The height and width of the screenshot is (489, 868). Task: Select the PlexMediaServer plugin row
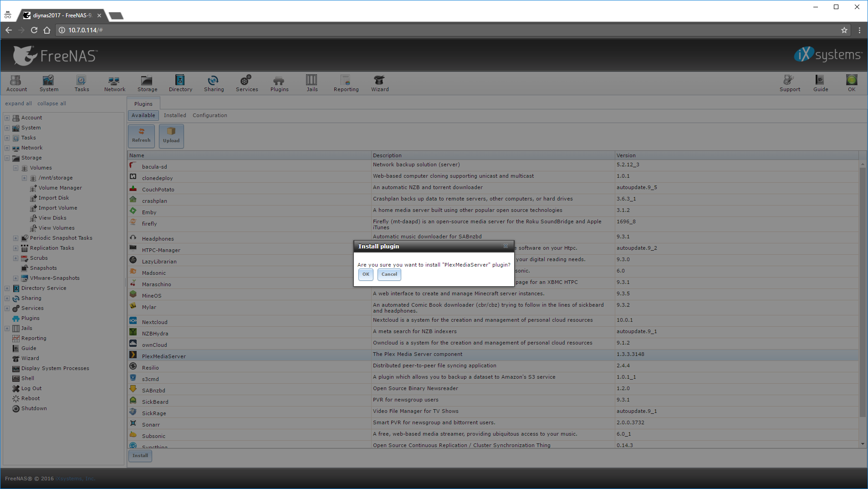(493, 355)
